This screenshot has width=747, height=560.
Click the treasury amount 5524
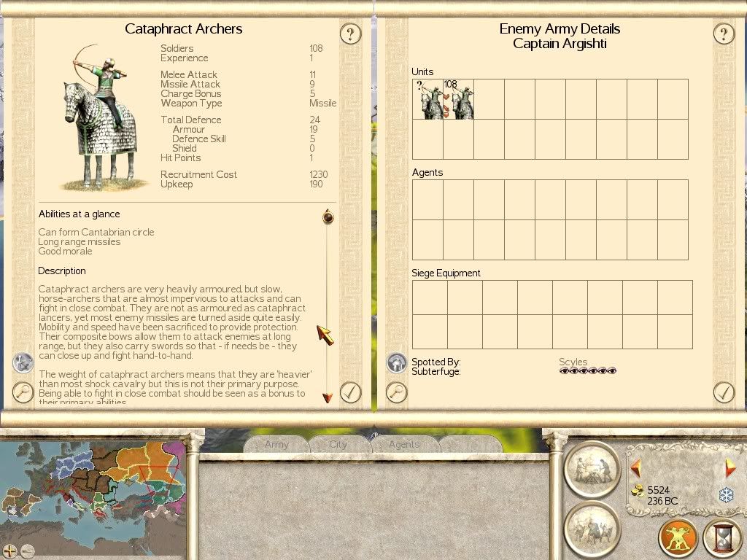(x=659, y=490)
